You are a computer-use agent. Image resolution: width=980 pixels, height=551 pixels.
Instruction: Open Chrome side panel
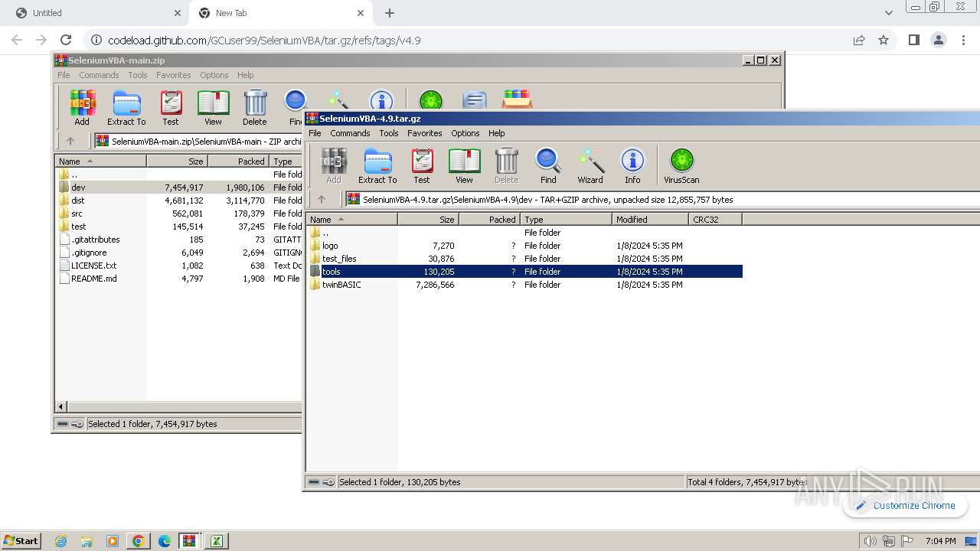pyautogui.click(x=913, y=40)
